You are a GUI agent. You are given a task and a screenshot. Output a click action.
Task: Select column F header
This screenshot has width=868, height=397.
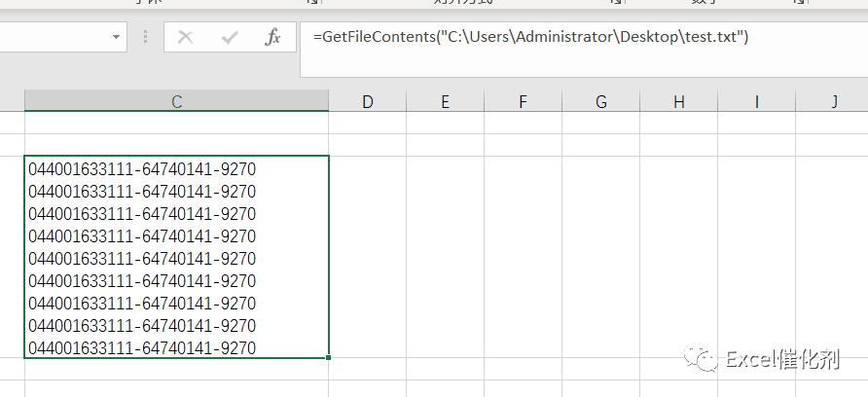(x=524, y=101)
